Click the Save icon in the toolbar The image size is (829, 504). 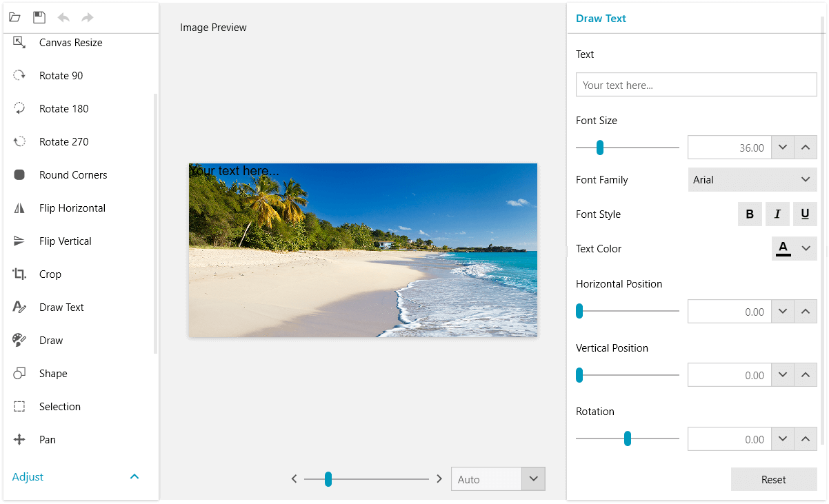coord(39,17)
